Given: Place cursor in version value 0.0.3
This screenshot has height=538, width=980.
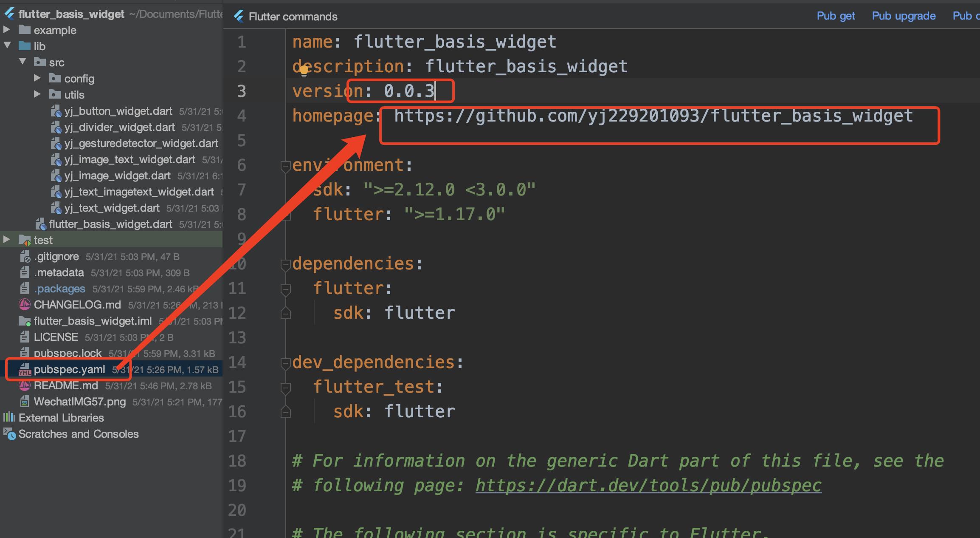Looking at the screenshot, I should 409,91.
